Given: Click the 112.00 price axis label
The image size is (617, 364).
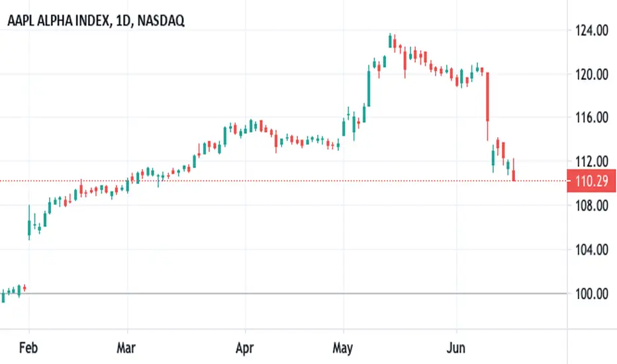Looking at the screenshot, I should pos(591,161).
